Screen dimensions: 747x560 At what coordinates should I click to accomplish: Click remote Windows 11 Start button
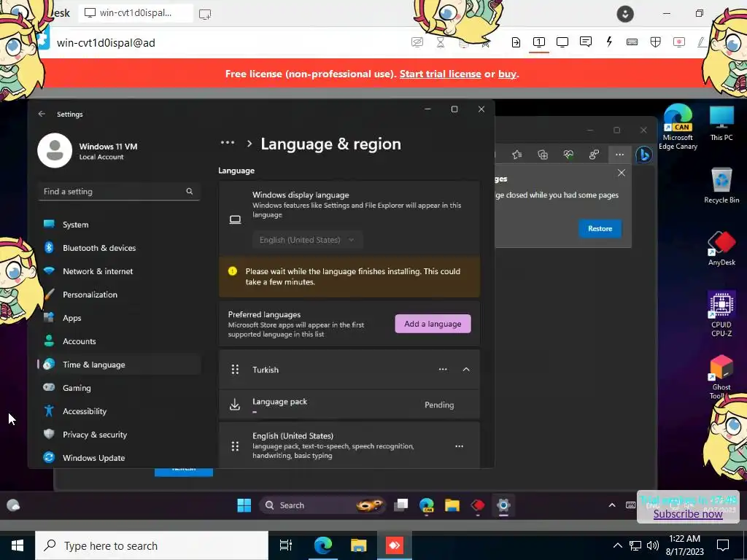click(244, 505)
